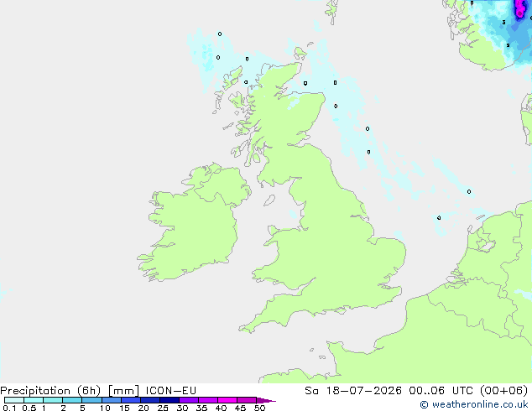Click the '0.1' legend scale label

pyautogui.click(x=9, y=408)
